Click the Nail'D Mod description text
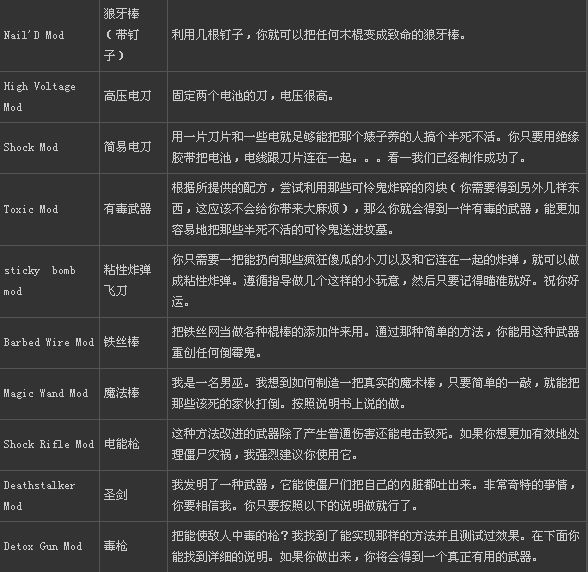 [x=319, y=35]
